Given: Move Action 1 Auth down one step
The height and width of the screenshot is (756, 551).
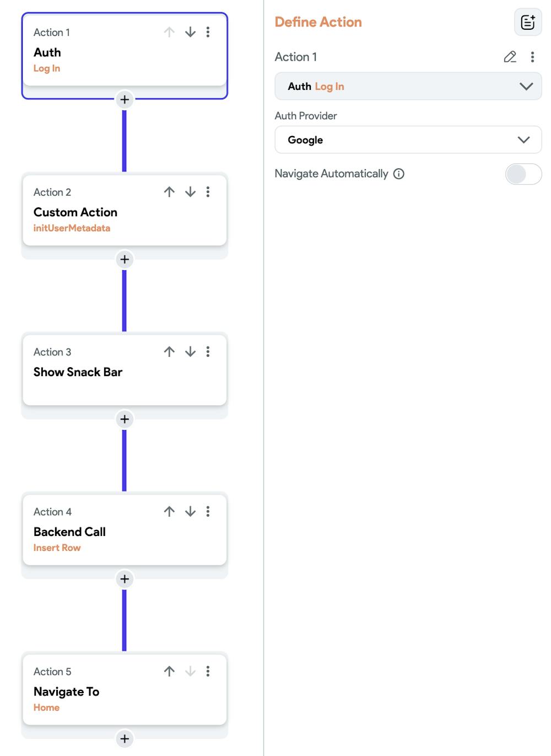Looking at the screenshot, I should point(190,32).
